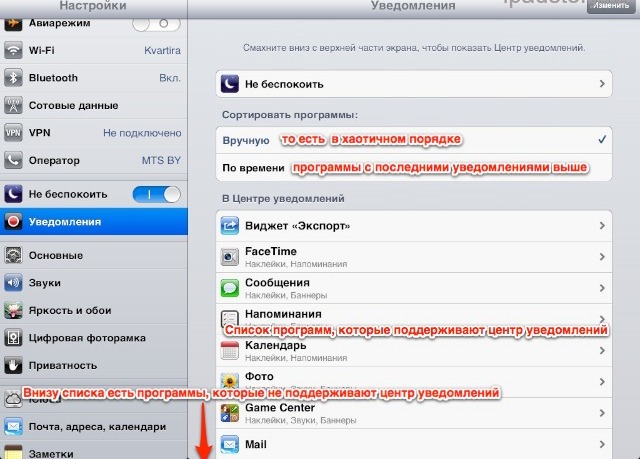Open Заметки in sidebar
This screenshot has width=640, height=459.
coord(94,450)
